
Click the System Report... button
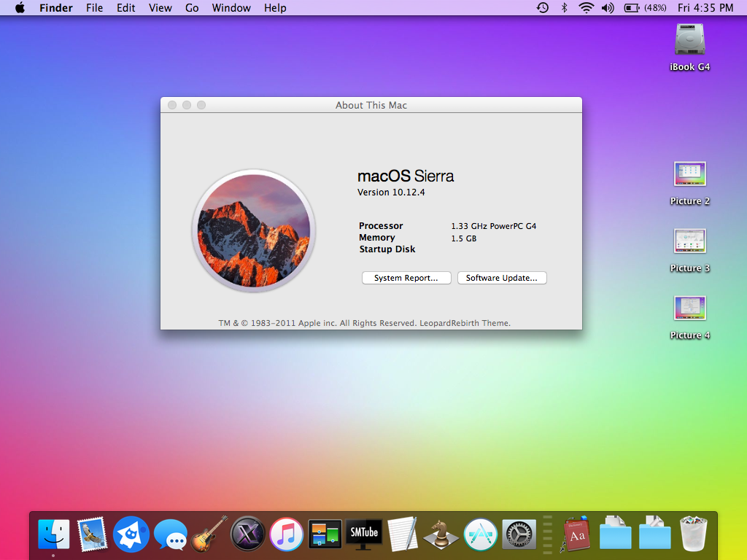point(406,278)
